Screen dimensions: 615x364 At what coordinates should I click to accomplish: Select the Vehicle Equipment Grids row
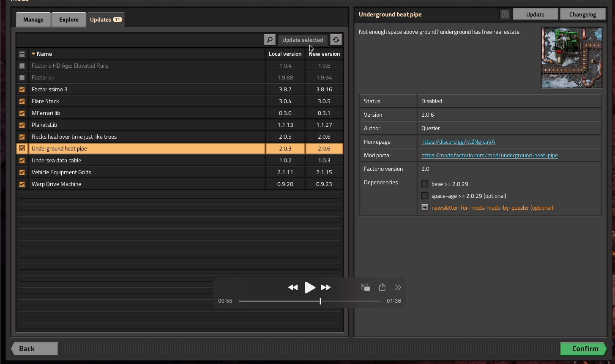(x=180, y=172)
